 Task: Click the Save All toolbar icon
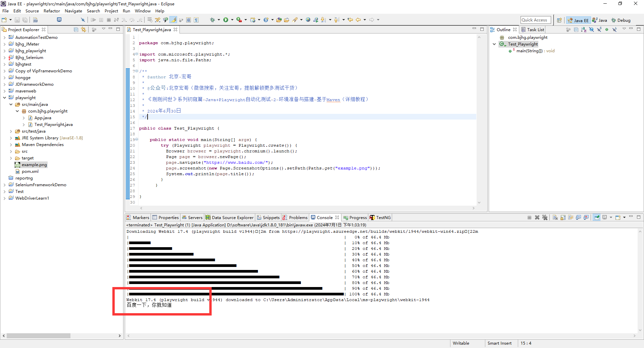25,20
